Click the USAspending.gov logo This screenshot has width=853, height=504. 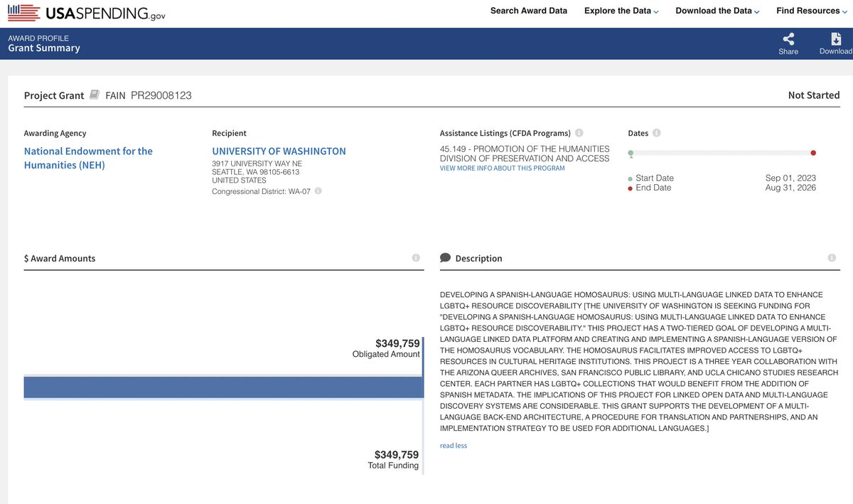[87, 13]
